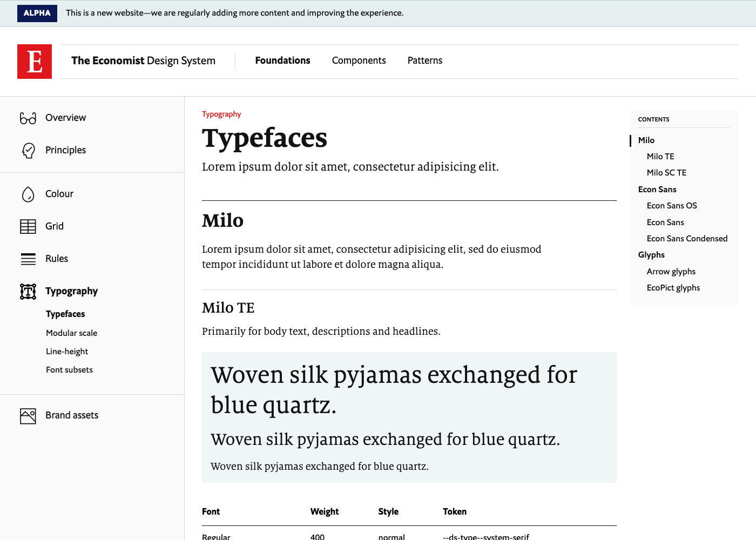Navigate to the Rules page
756x540 pixels.
pyautogui.click(x=57, y=259)
